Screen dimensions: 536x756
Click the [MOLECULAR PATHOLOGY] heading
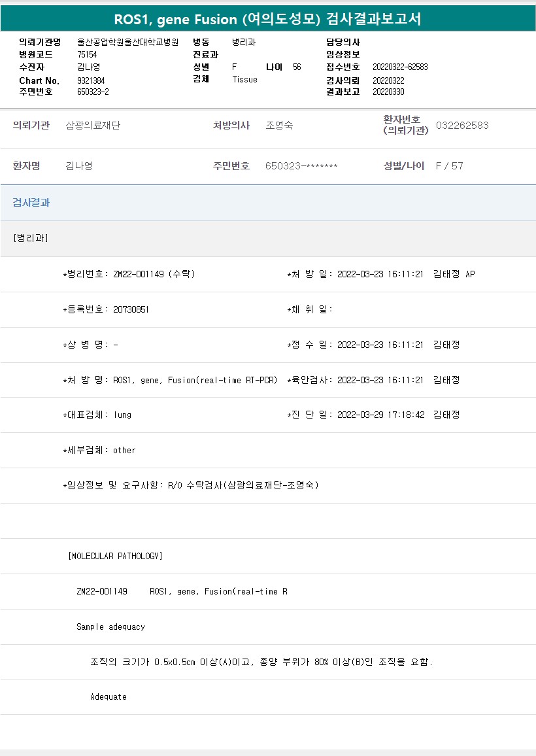pos(115,557)
